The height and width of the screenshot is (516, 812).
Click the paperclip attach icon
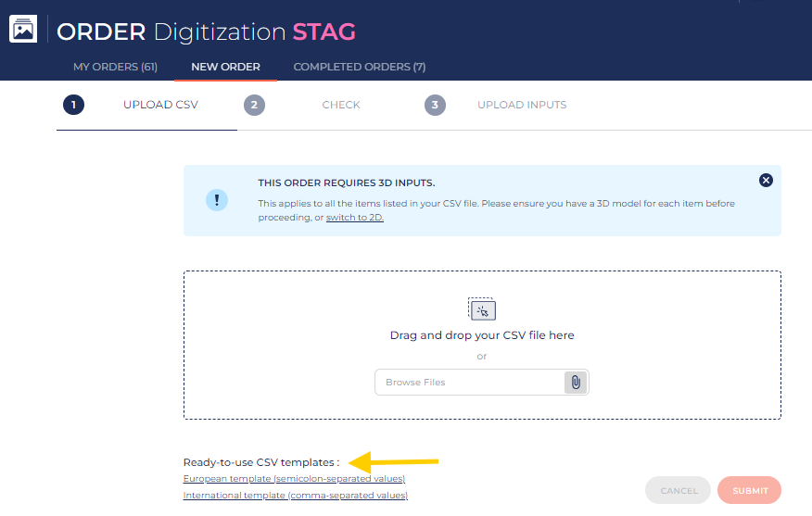click(576, 383)
